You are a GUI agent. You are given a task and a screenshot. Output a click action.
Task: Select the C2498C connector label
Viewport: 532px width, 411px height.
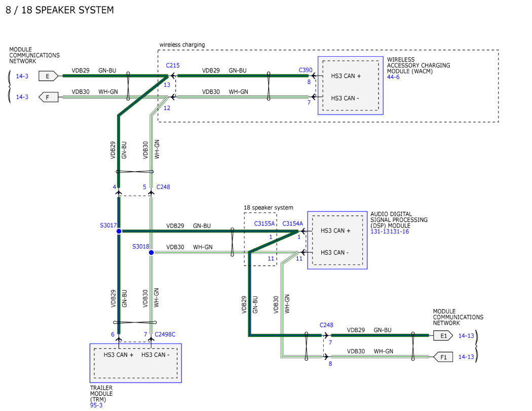[x=165, y=334]
